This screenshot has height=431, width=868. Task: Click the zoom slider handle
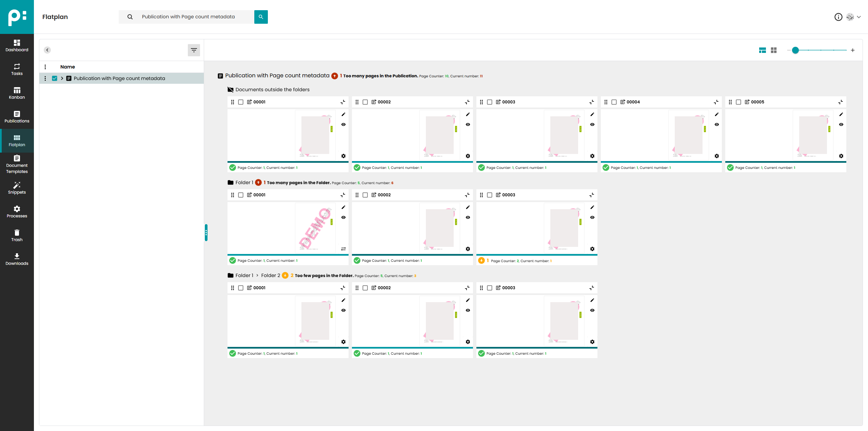pos(795,50)
